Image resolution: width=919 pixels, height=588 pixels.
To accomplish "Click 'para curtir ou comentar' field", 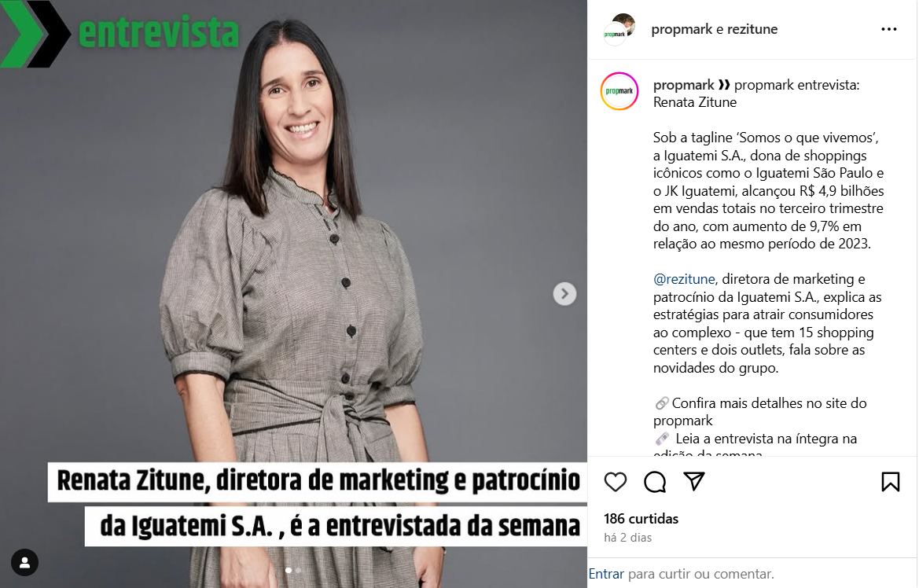I will point(701,574).
